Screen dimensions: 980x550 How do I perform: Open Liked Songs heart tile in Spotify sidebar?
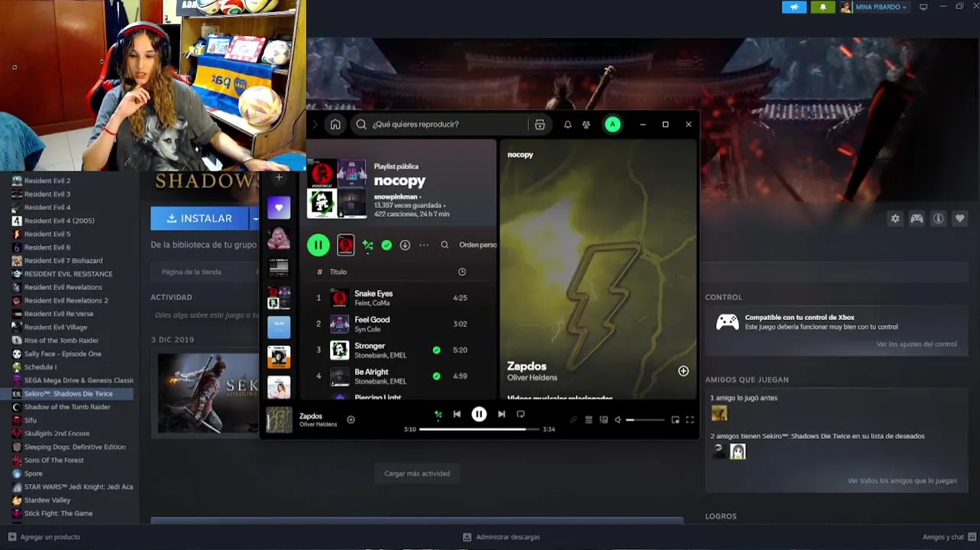(279, 207)
